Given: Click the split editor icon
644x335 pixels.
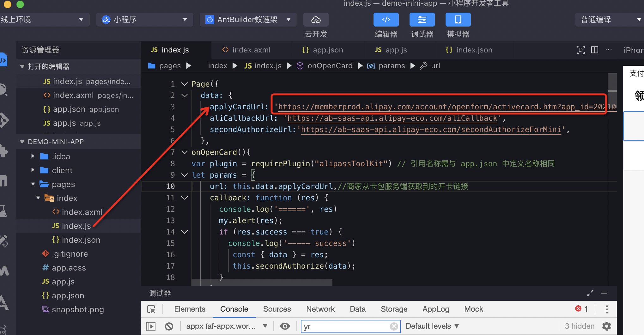Looking at the screenshot, I should (594, 50).
